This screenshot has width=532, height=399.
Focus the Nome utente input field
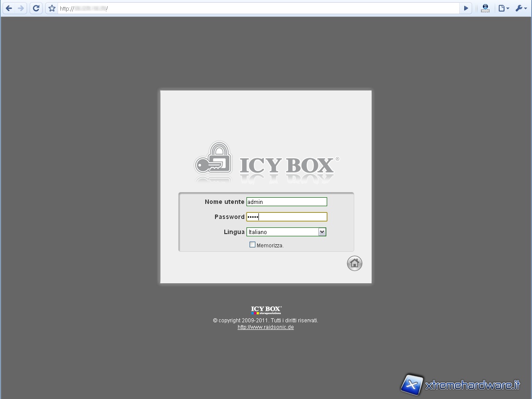(x=286, y=202)
